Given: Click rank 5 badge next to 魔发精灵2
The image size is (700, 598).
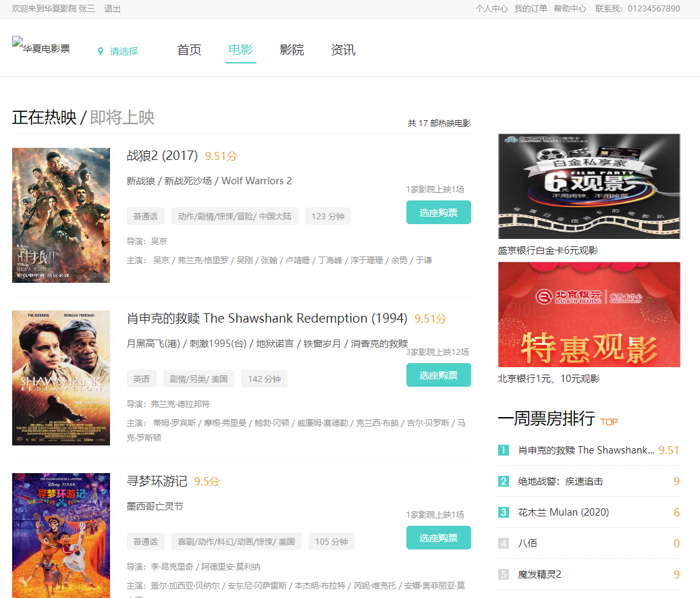Looking at the screenshot, I should pos(503,574).
